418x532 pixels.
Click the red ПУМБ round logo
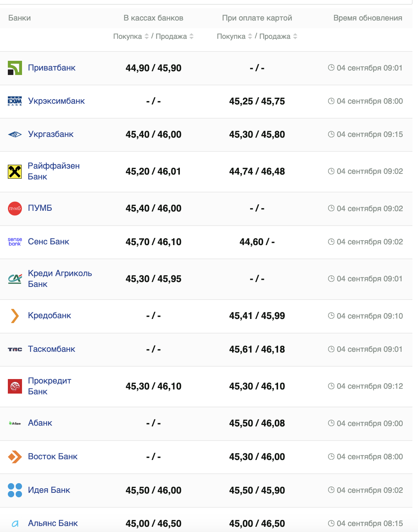coord(15,208)
